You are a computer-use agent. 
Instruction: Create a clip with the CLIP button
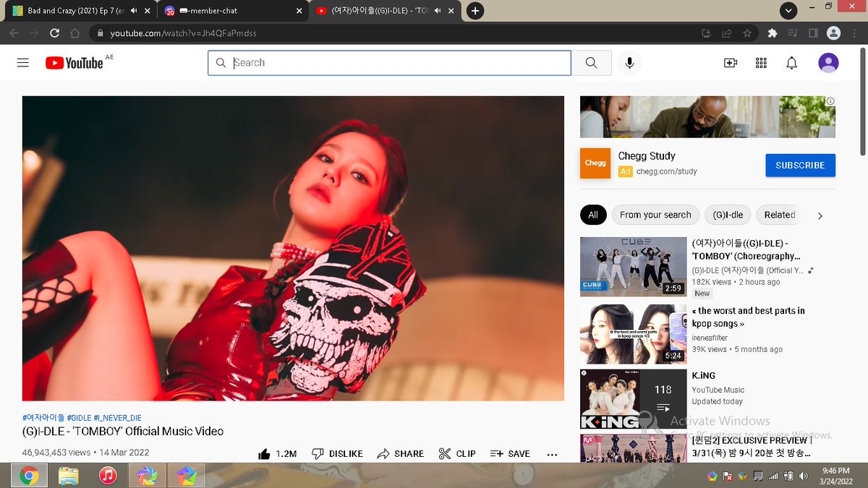pos(457,454)
